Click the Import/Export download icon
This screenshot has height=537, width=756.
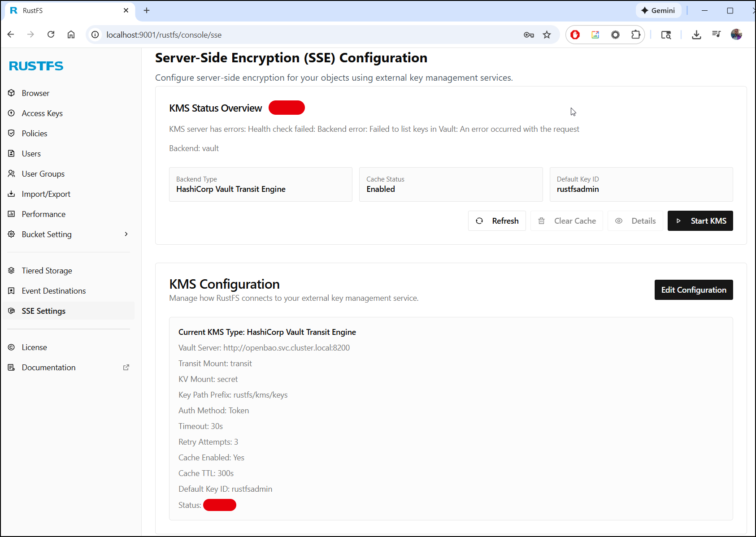(12, 194)
